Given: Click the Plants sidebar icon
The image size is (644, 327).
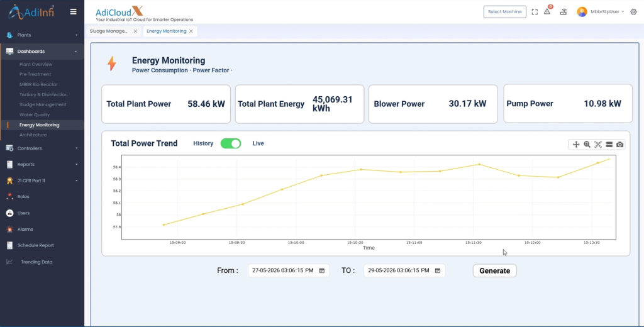Looking at the screenshot, I should tap(9, 35).
